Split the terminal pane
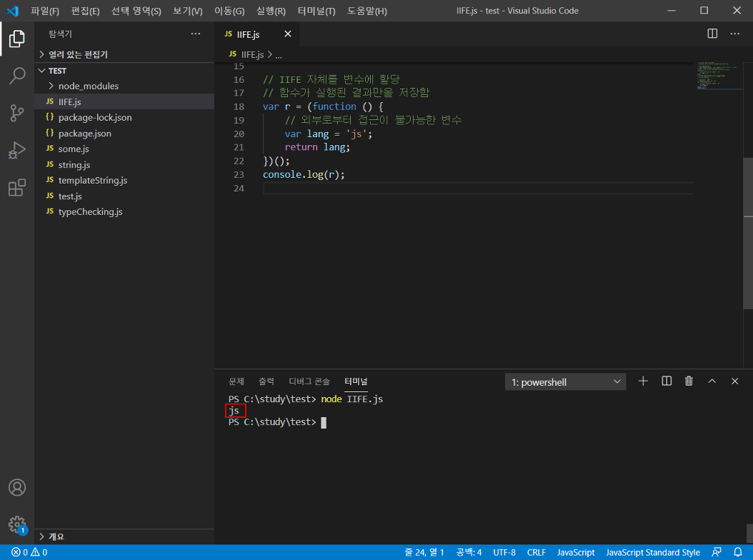 (667, 381)
